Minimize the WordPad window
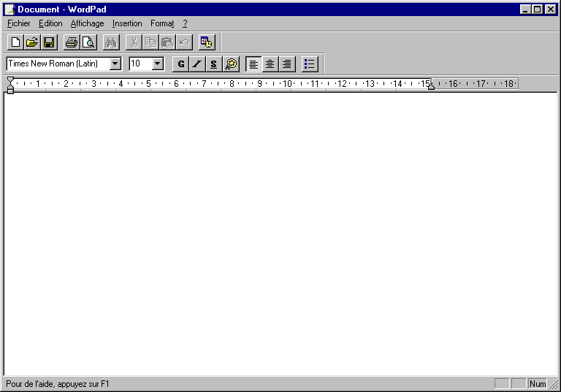561x392 pixels. pos(525,9)
